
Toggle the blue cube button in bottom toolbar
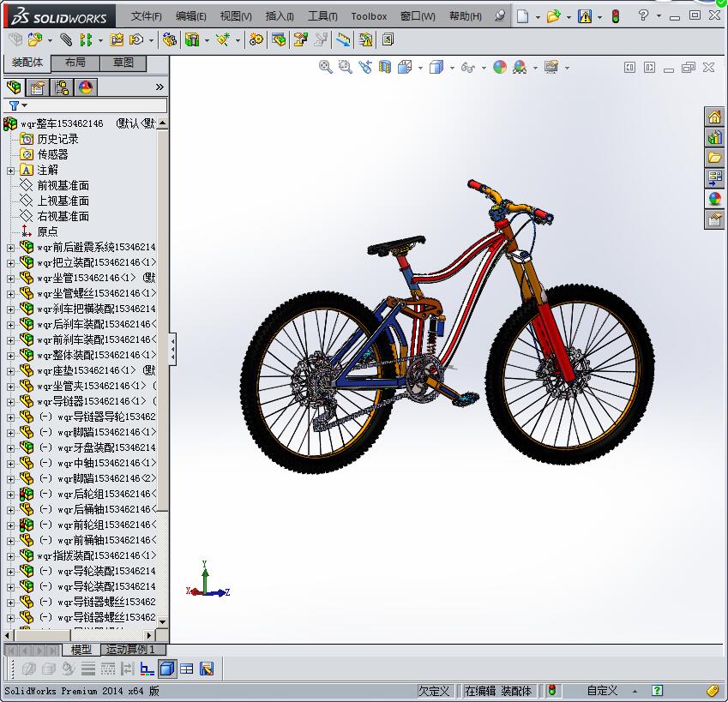[x=166, y=669]
